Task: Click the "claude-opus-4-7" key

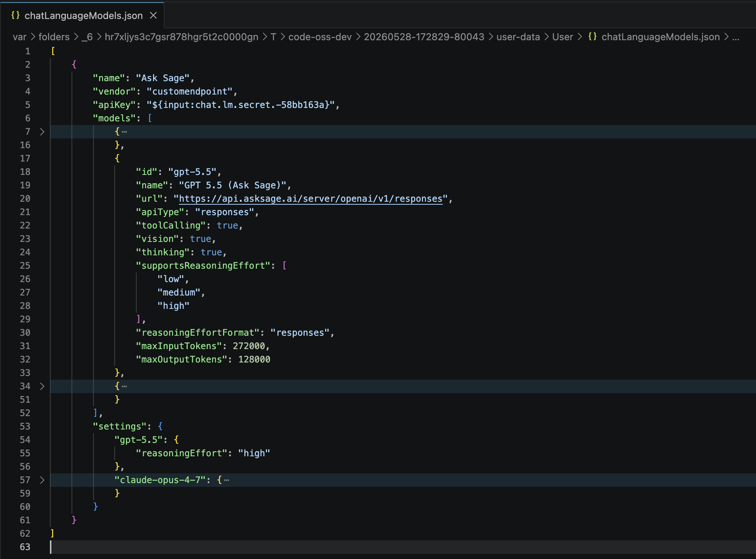Action: pos(160,480)
